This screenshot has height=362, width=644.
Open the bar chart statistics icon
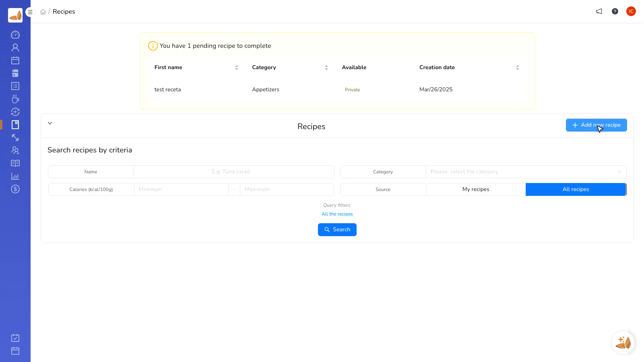(15, 176)
